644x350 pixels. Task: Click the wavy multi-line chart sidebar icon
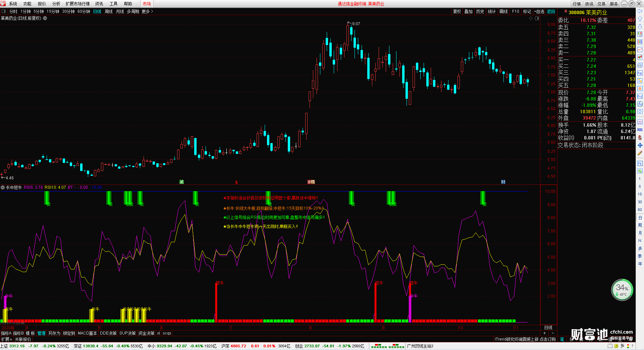pos(640,122)
